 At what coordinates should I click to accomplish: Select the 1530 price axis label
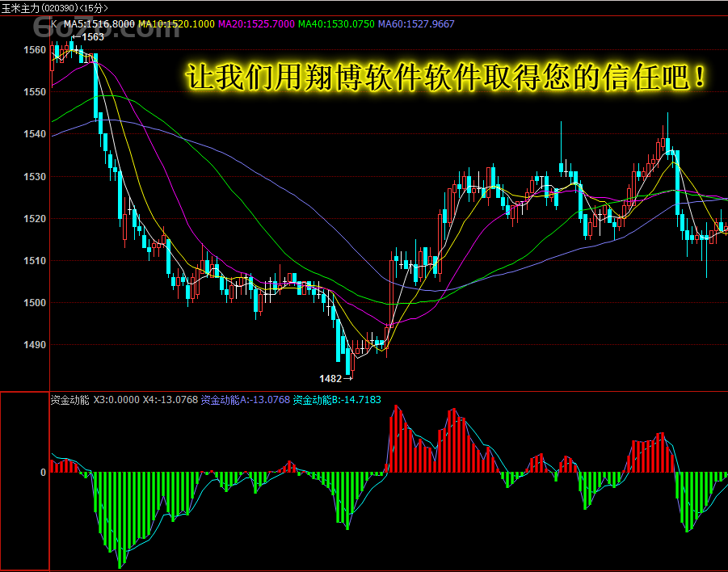(35, 176)
